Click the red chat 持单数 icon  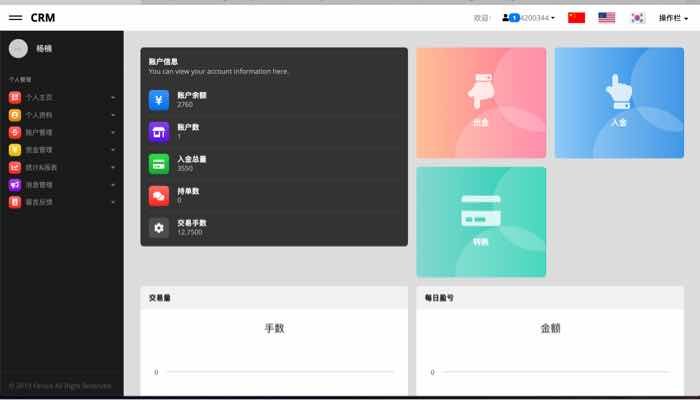click(159, 196)
